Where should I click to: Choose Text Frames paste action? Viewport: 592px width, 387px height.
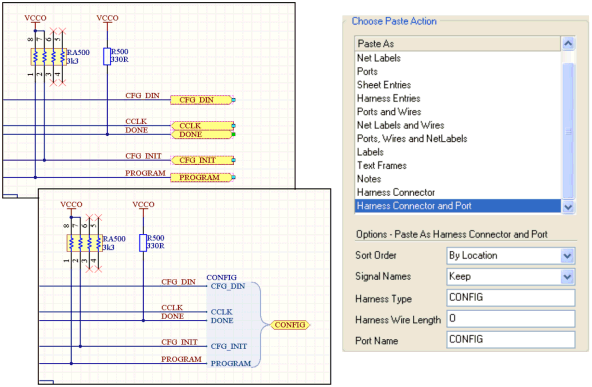coord(458,165)
